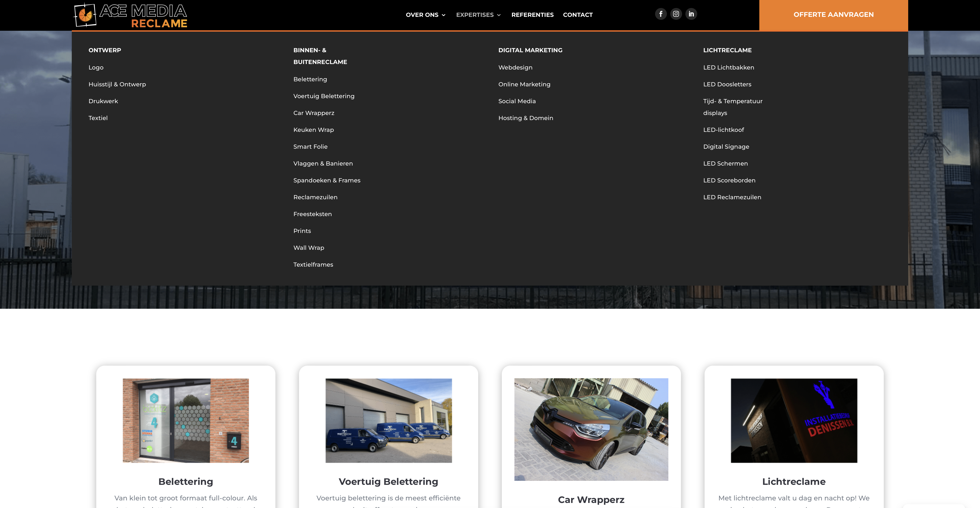980x508 pixels.
Task: Open the Instagram social icon
Action: point(676,14)
